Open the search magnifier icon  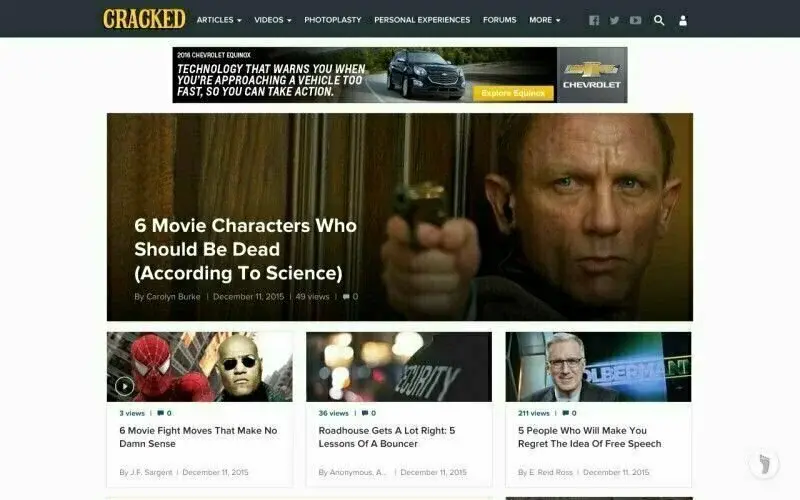(x=659, y=20)
